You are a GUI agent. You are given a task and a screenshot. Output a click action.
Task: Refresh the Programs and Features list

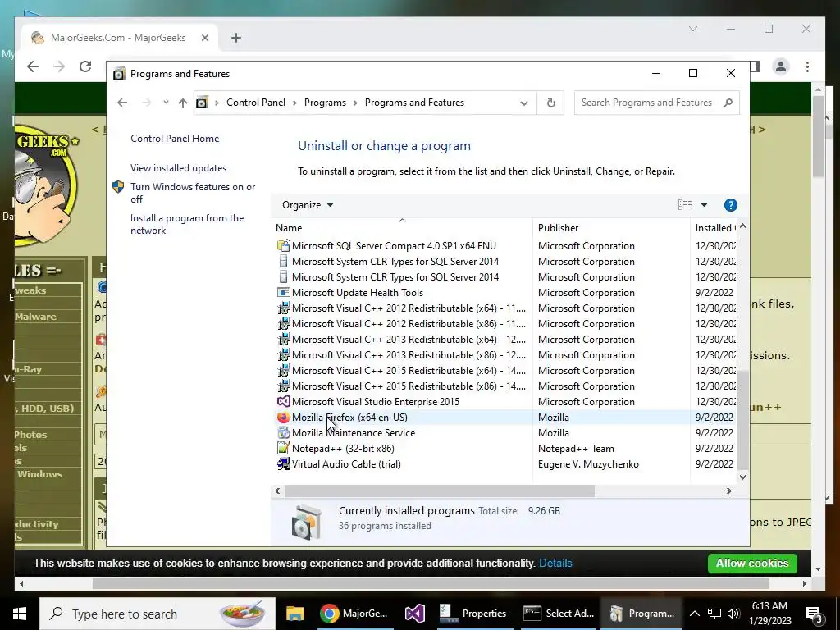(550, 103)
